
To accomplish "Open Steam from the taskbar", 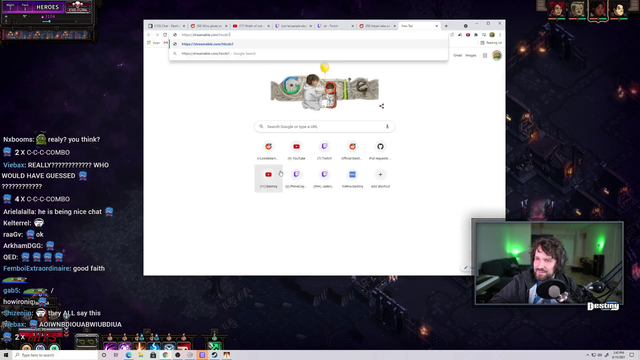I will 214,355.
